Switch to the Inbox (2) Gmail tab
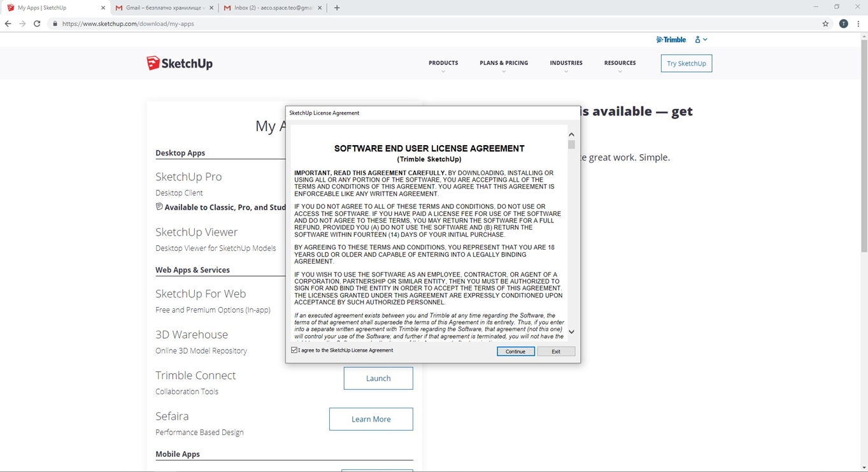868x472 pixels. point(272,8)
